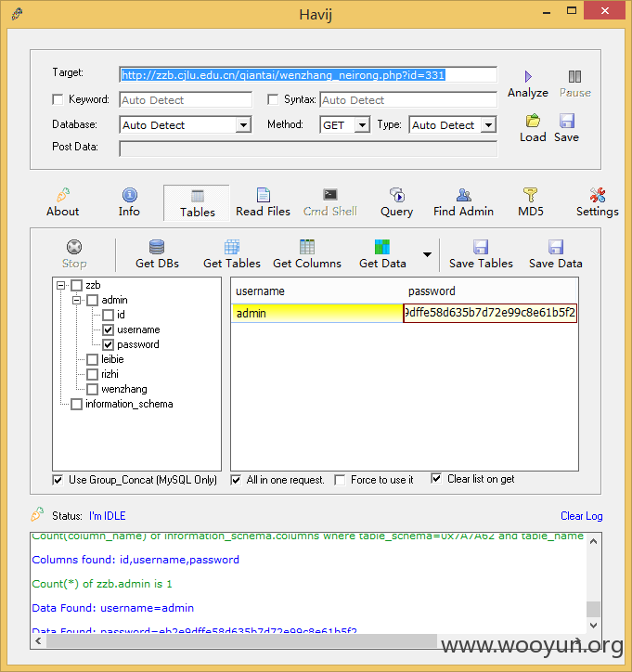Toggle Use Group_Concat (MySQL Only)
Screen dimensions: 632x672
click(x=58, y=480)
